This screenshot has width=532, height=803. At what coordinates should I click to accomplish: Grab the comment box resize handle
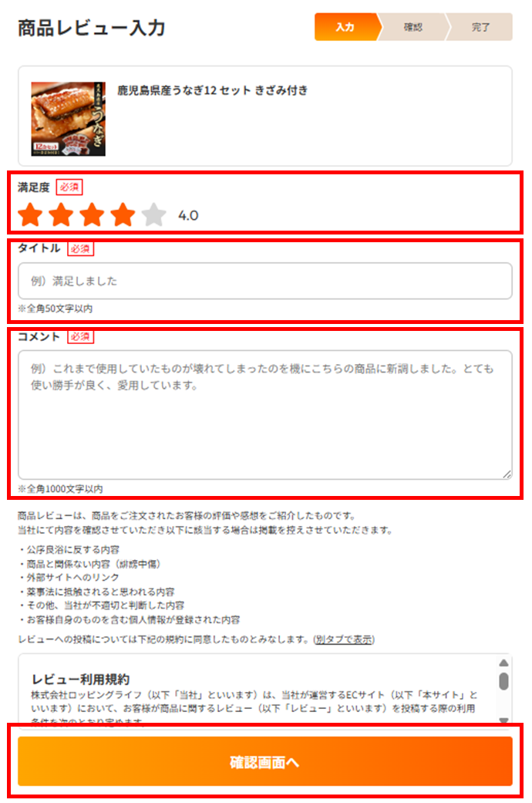(x=507, y=474)
